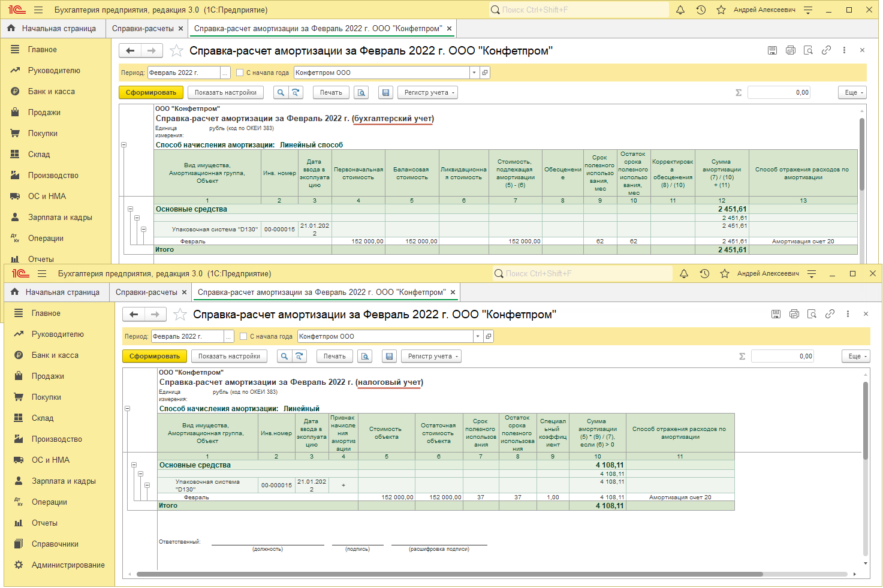Go forward arrow in upper window report
Image resolution: width=883 pixels, height=588 pixels.
tap(152, 51)
